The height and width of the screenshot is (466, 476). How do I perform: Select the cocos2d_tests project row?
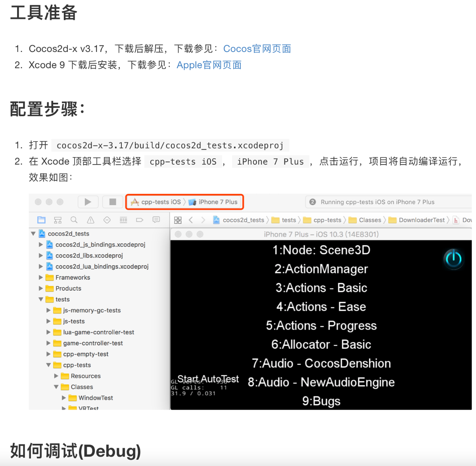(99, 234)
